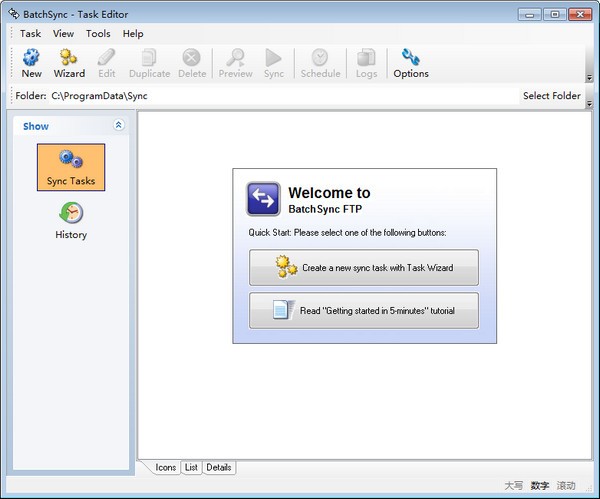Viewport: 600px width, 499px height.
Task: Open Options with the wrench icon
Action: tap(410, 62)
